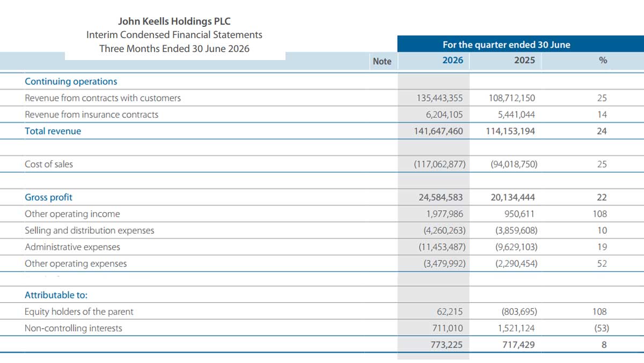
Task: Select 'Selling and distribution expenses' row label
Action: point(90,231)
